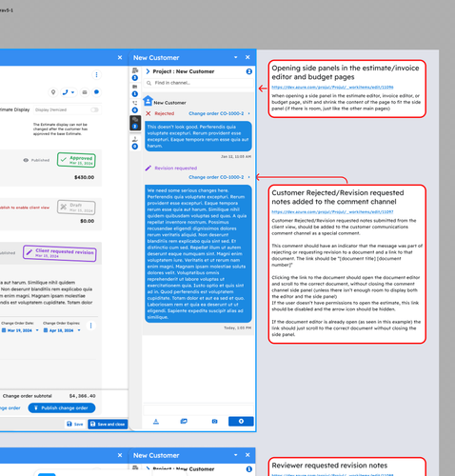The width and height of the screenshot is (455, 476).
Task: Click the New Customer house avatar
Action: pyautogui.click(x=148, y=101)
